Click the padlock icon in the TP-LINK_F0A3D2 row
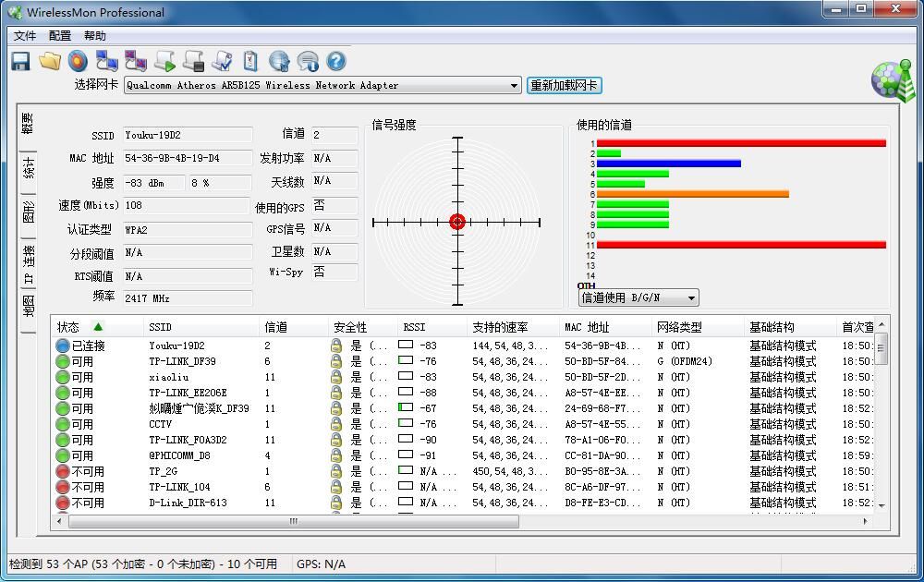This screenshot has height=582, width=924. point(336,440)
